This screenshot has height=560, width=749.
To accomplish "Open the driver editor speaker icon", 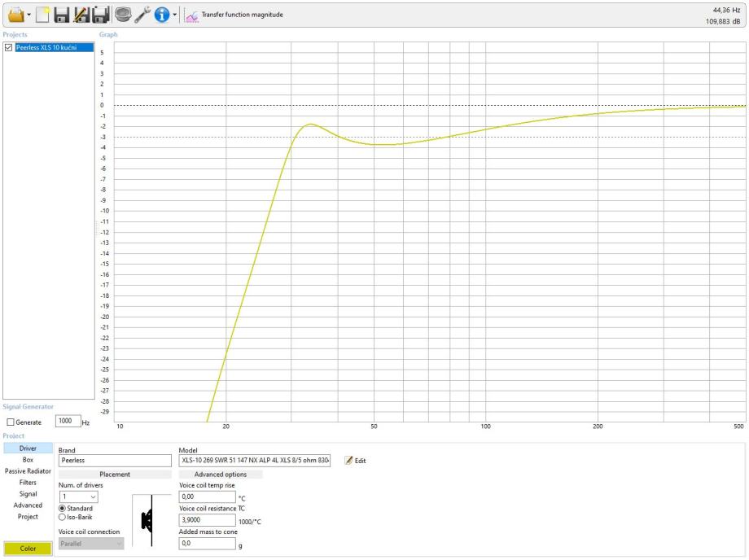I will pos(123,15).
